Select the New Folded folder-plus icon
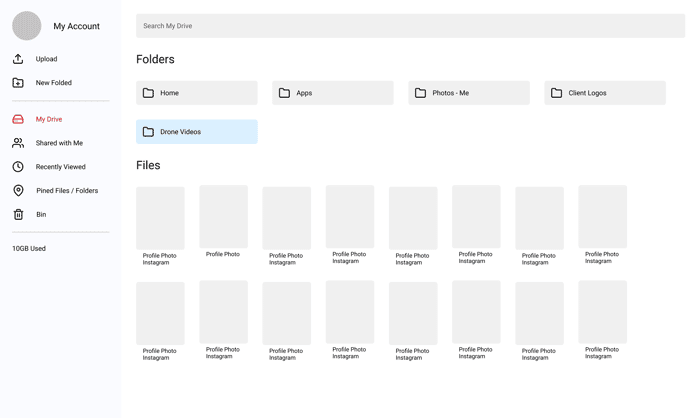Viewport: 700px width, 418px height. click(18, 83)
